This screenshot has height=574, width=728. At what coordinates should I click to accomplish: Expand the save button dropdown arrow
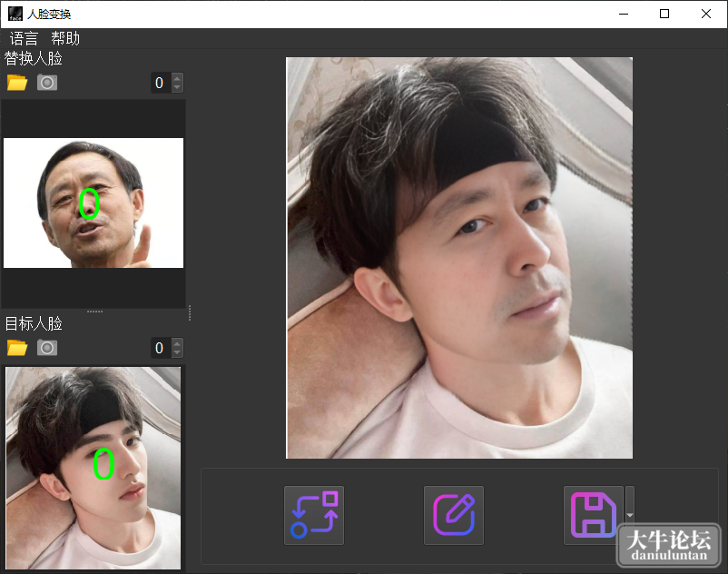(630, 515)
